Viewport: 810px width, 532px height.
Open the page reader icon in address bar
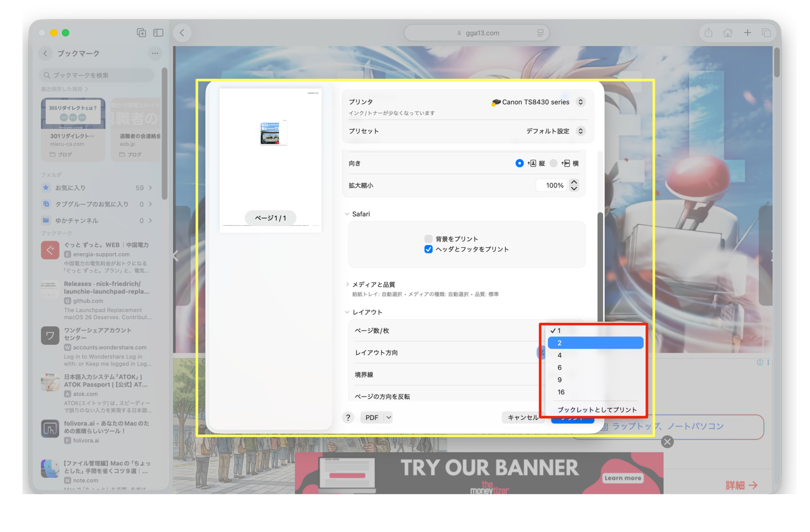click(540, 33)
